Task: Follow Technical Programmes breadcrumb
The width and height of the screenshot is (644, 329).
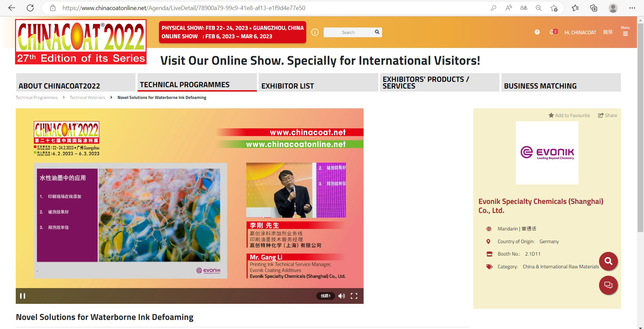Action: tap(37, 98)
